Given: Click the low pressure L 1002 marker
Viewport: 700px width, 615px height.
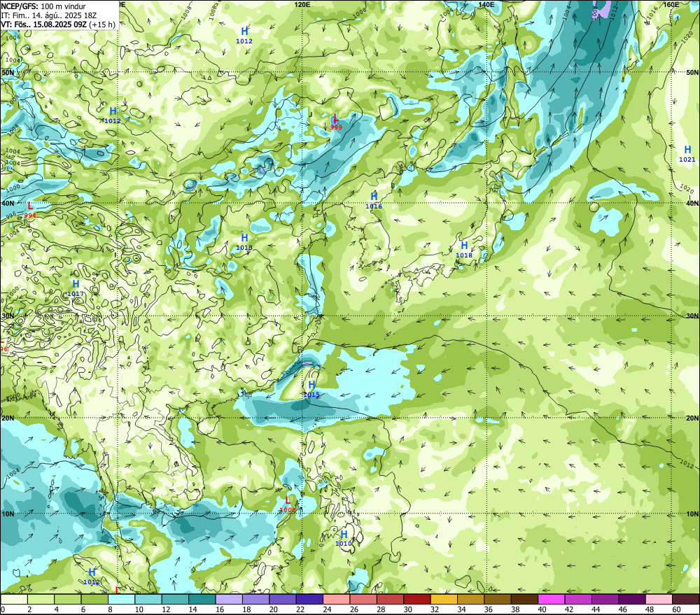Looking at the screenshot, I should [288, 504].
